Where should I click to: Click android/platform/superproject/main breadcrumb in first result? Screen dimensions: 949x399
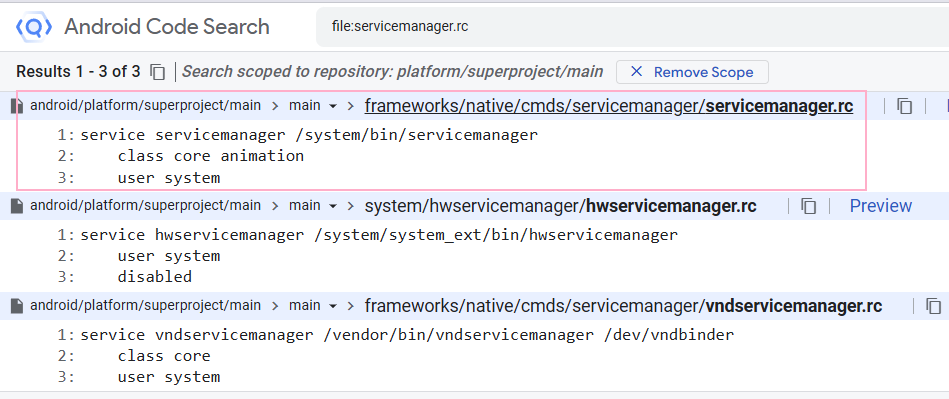(x=145, y=106)
